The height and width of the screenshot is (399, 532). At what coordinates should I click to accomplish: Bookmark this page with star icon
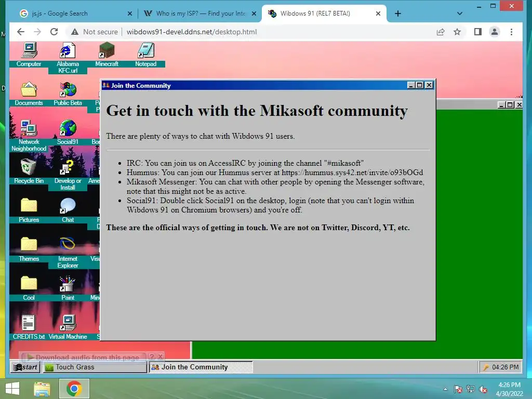457,32
